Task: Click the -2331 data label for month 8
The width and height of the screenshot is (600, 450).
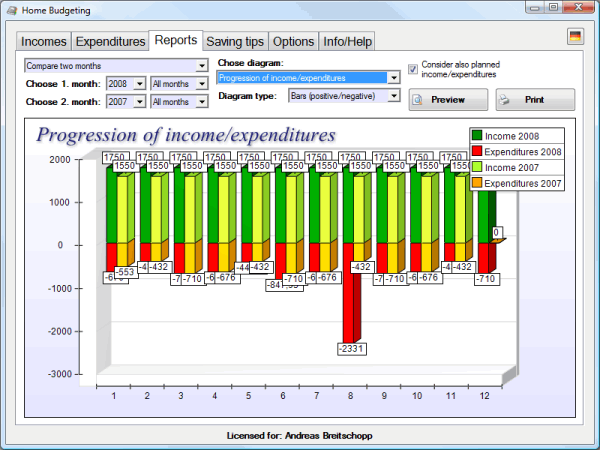Action: 352,349
